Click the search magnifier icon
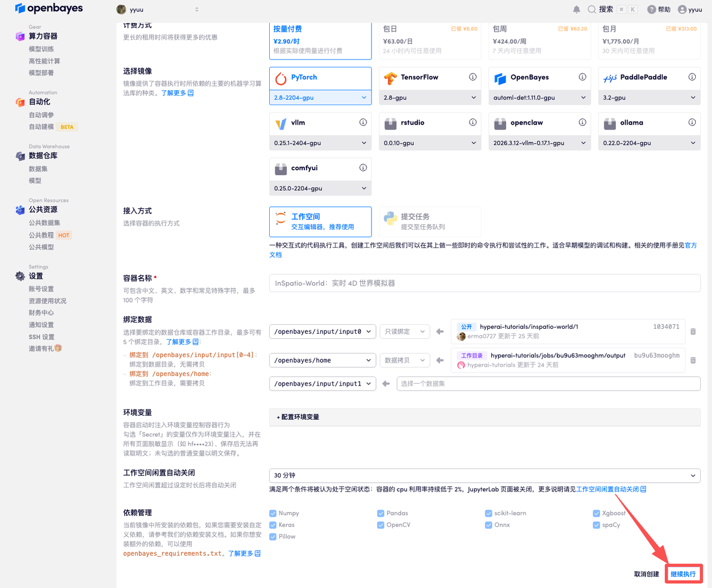The width and height of the screenshot is (712, 588). coord(592,9)
